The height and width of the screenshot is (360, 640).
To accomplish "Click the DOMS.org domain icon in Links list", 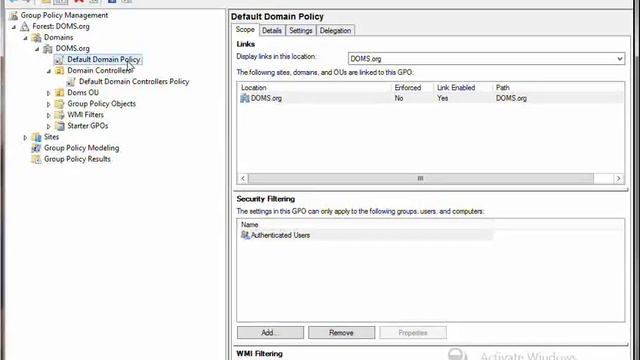I will 245,98.
